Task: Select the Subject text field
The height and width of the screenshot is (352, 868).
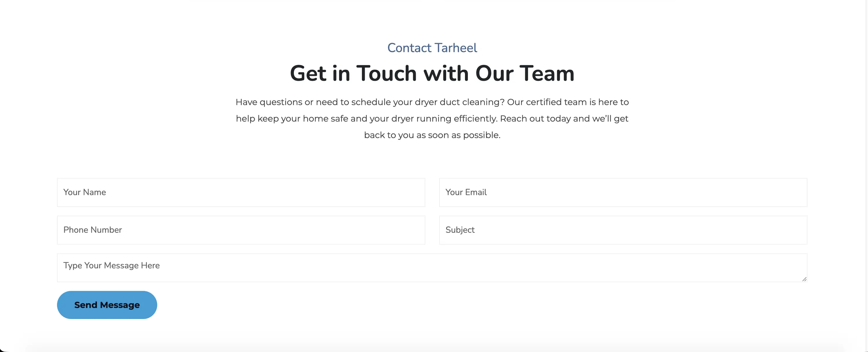Action: click(x=623, y=230)
